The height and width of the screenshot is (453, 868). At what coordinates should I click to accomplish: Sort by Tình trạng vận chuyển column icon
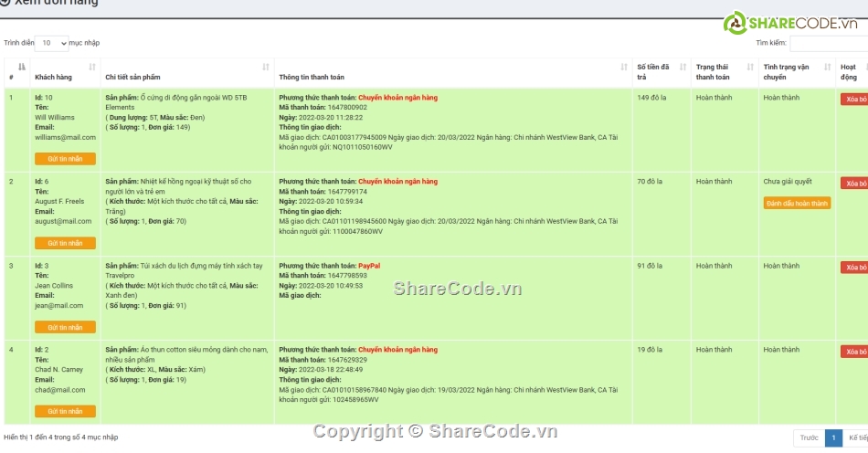click(827, 67)
